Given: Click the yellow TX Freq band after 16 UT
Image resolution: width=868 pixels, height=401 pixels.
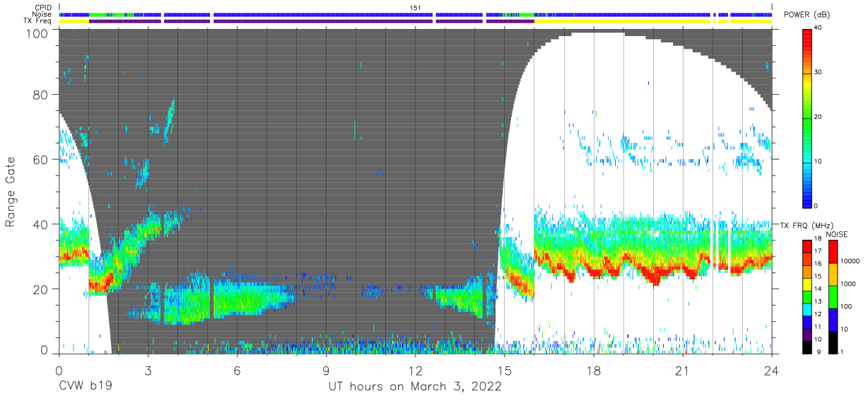Looking at the screenshot, I should (x=622, y=21).
